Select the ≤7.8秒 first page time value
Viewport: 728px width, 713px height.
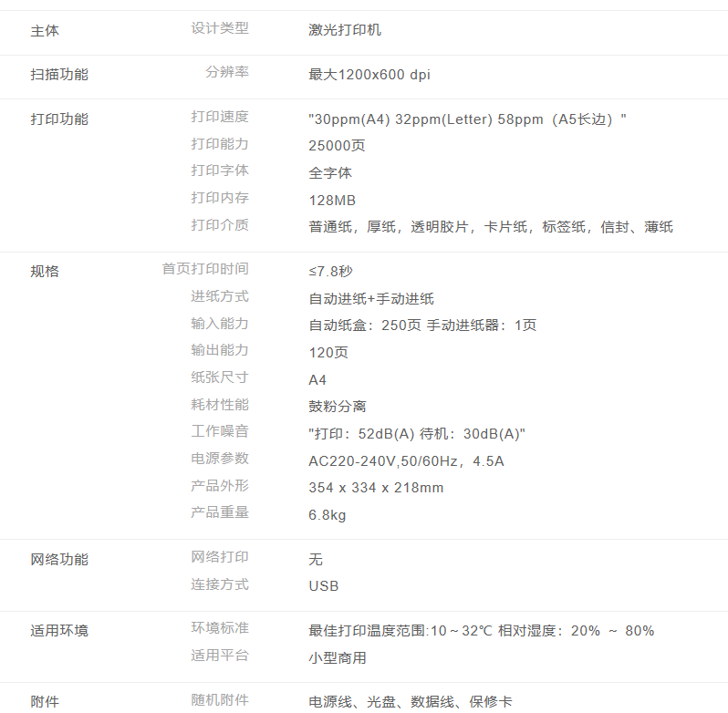pyautogui.click(x=330, y=272)
